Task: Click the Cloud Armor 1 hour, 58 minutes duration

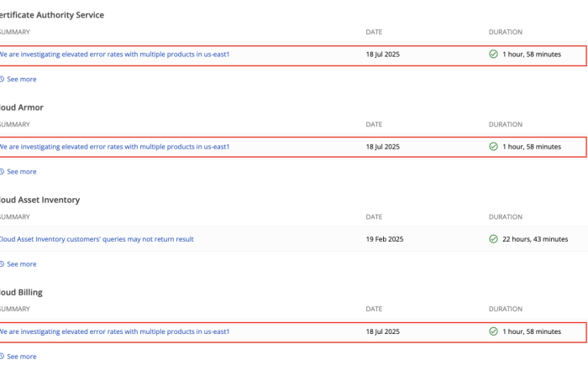Action: coord(532,147)
